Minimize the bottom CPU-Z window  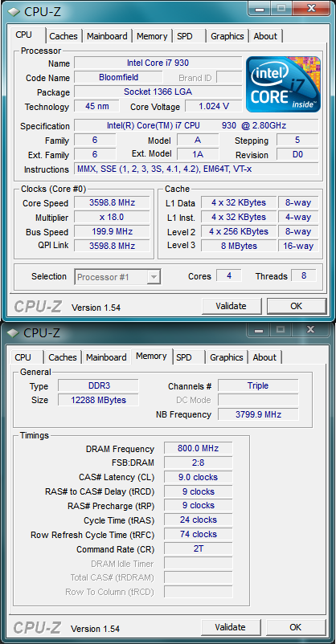click(x=259, y=329)
